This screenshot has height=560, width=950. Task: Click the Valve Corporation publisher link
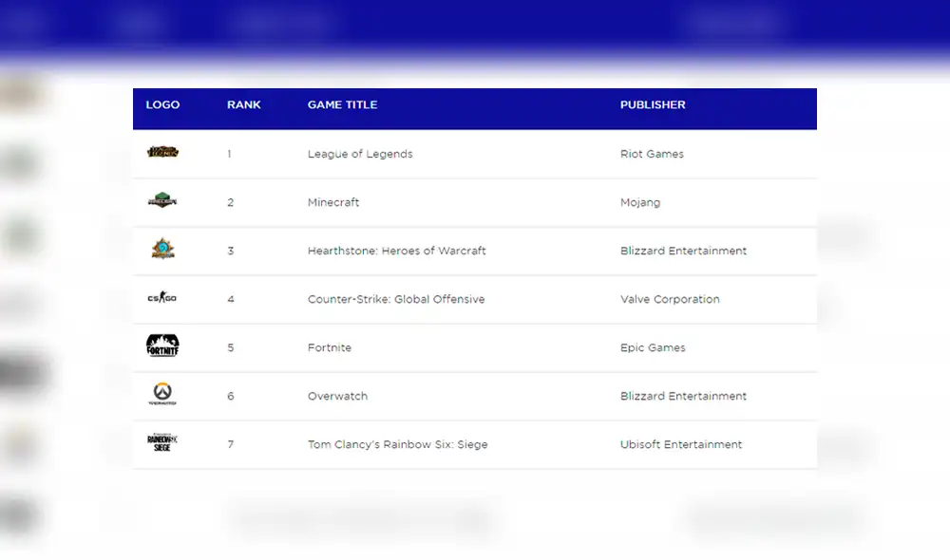(671, 299)
